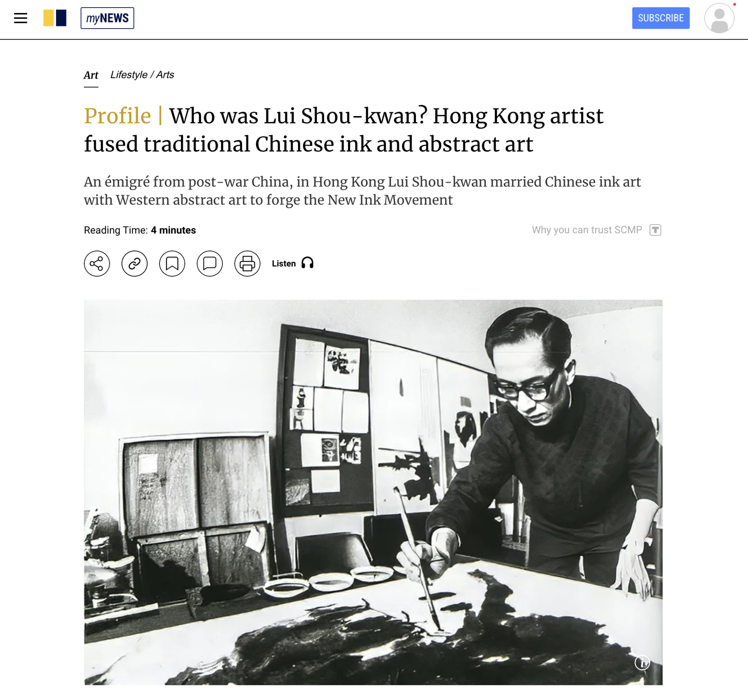Click the blue SUBSCRIBE button

click(661, 18)
